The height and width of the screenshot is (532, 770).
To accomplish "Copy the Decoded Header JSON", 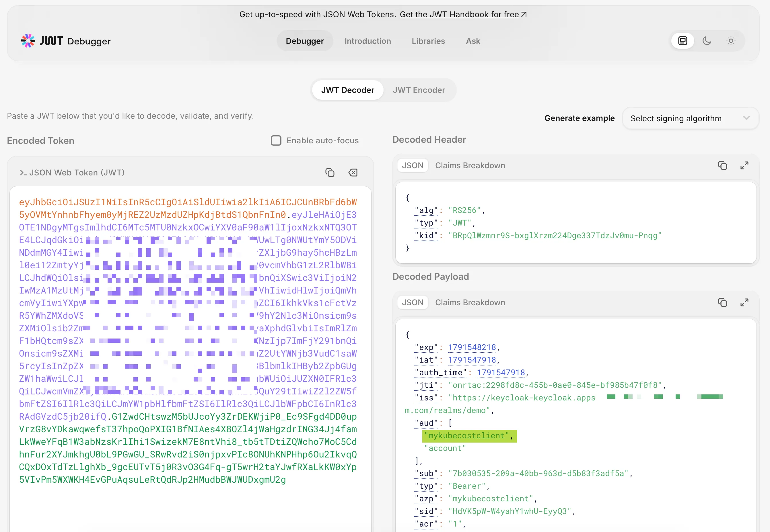I will [x=723, y=165].
